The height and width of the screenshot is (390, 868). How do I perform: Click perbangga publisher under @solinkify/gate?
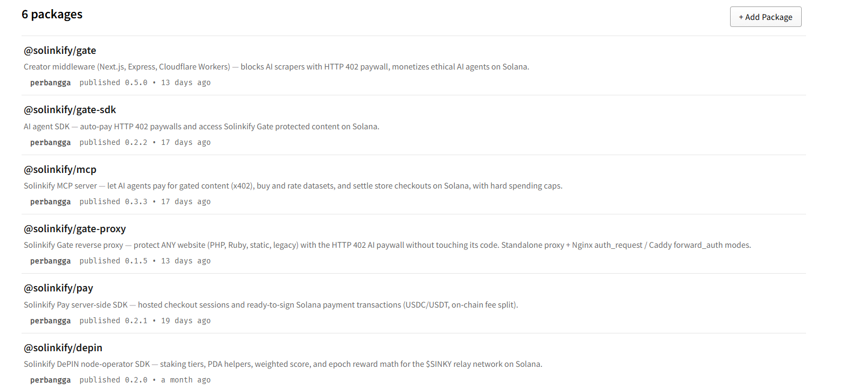click(x=50, y=83)
